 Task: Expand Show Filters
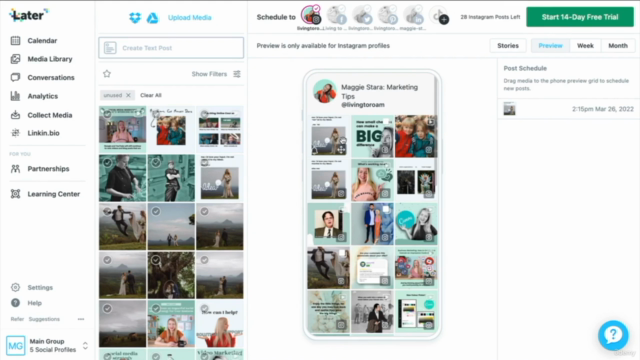[209, 74]
